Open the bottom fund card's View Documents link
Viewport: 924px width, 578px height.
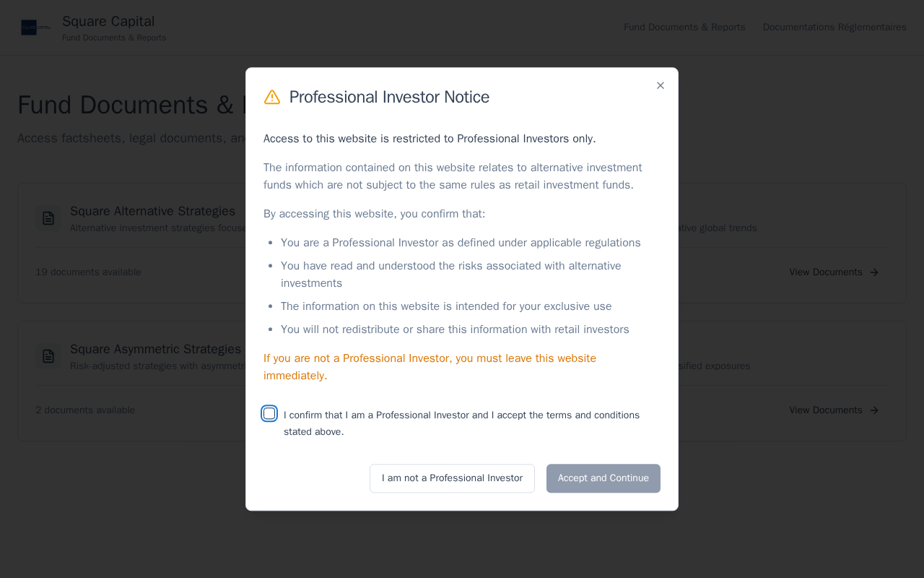coord(826,410)
